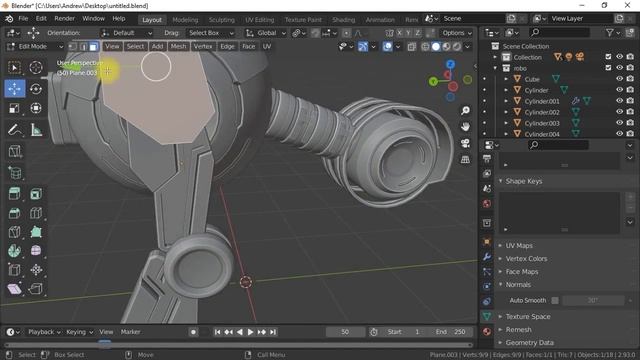Screen dimensions: 640x360
Task: Select the Smooth tool
Action: point(36,251)
